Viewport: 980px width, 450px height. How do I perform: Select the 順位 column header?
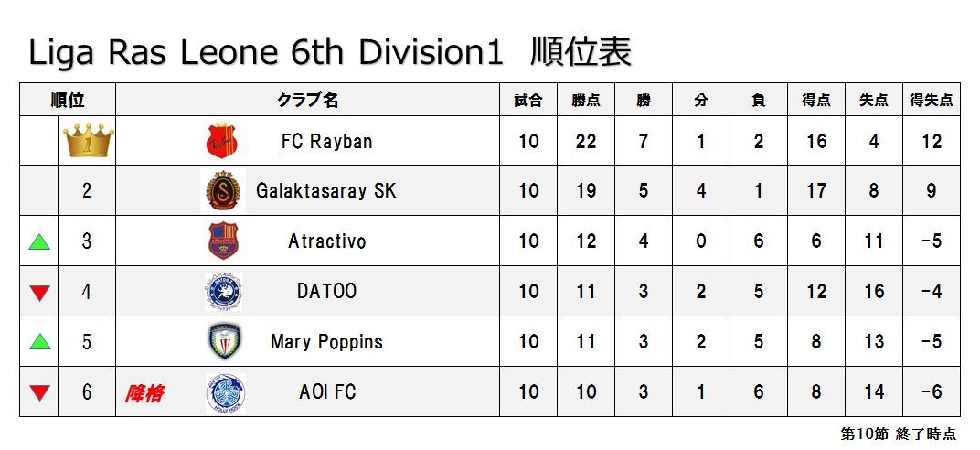click(x=68, y=100)
